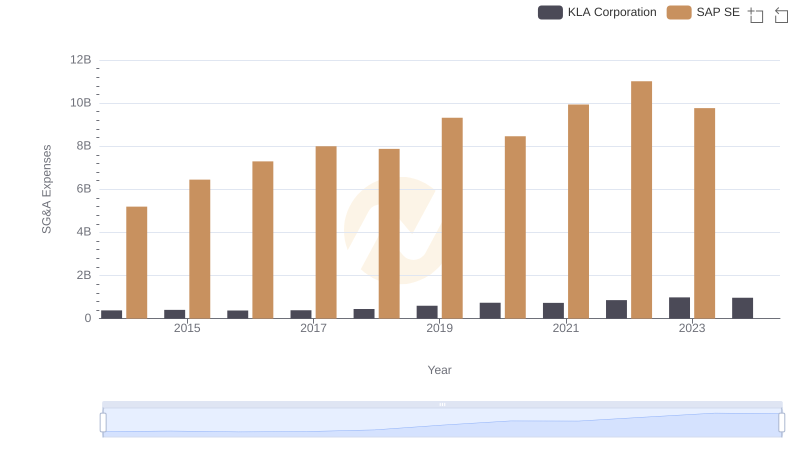800x461 pixels.
Task: Click the SAP SE tan legend swatch
Action: (679, 12)
